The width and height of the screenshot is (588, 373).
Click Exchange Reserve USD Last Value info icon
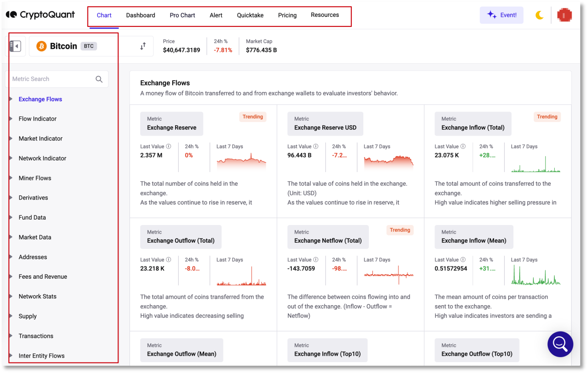tap(316, 147)
